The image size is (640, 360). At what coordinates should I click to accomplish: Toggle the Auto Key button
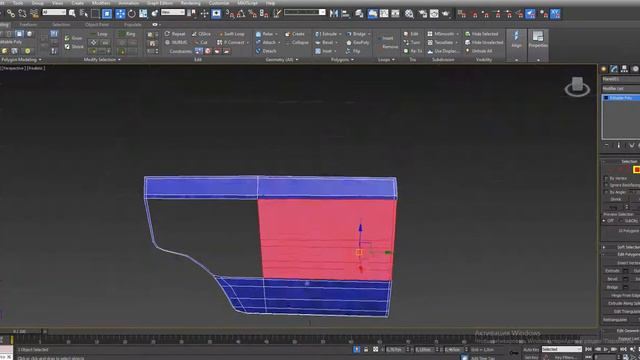531,349
